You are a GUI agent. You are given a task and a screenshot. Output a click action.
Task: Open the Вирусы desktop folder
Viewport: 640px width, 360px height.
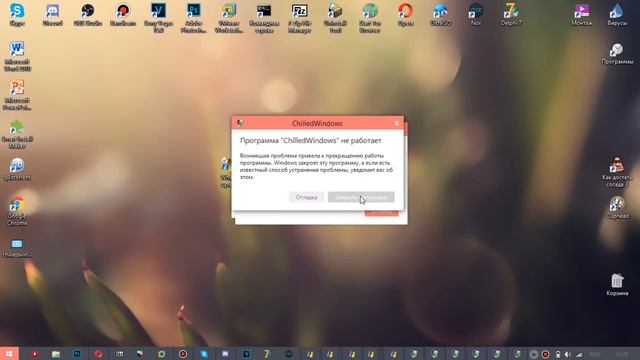tap(617, 15)
